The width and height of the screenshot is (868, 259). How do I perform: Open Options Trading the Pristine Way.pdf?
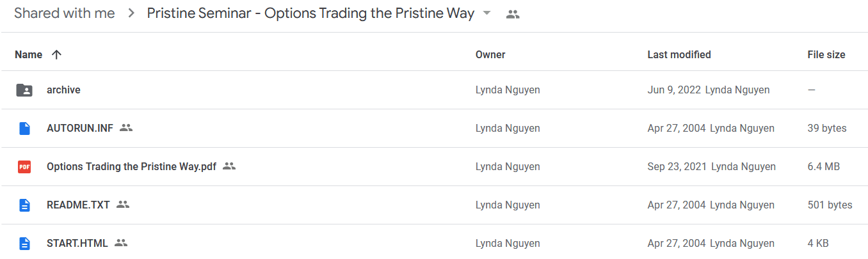pyautogui.click(x=131, y=167)
